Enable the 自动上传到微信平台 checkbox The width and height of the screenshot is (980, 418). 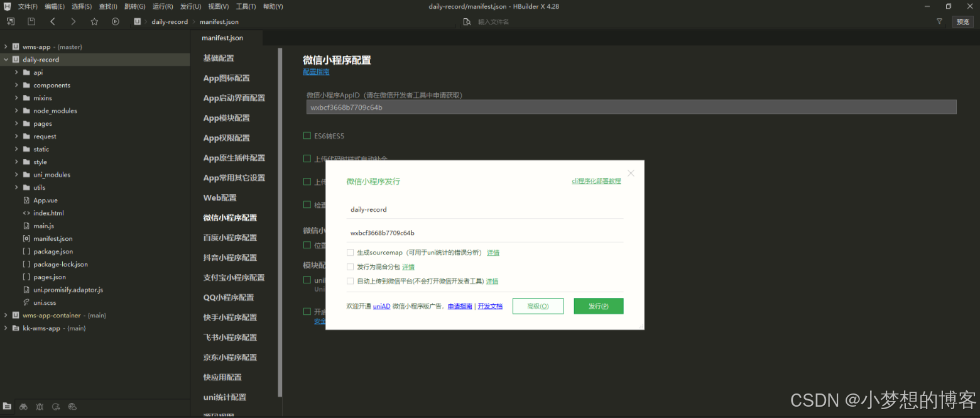click(x=351, y=281)
